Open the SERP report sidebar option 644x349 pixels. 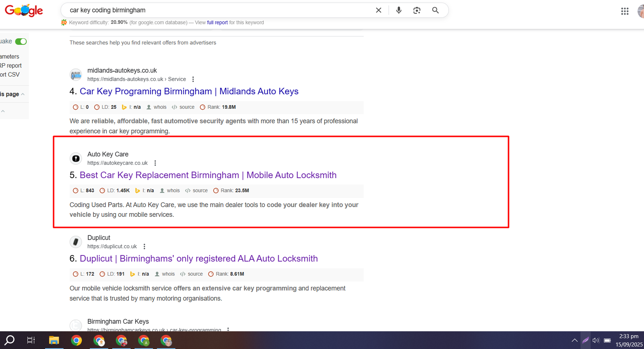click(x=11, y=66)
